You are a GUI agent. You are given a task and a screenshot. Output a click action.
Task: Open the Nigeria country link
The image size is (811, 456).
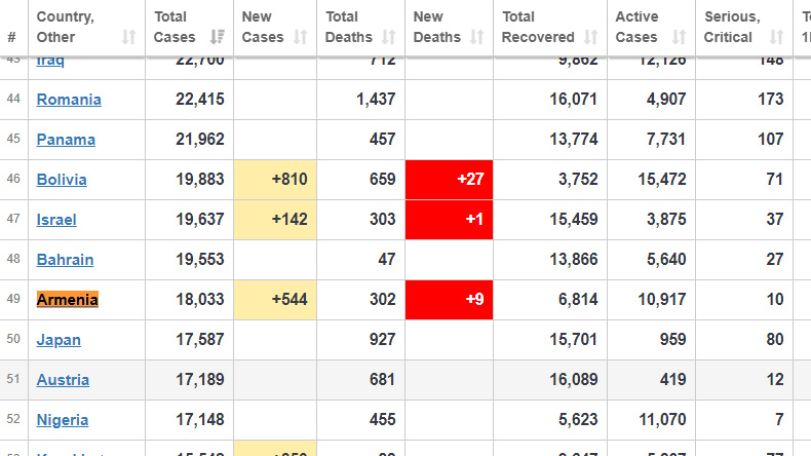coord(62,420)
